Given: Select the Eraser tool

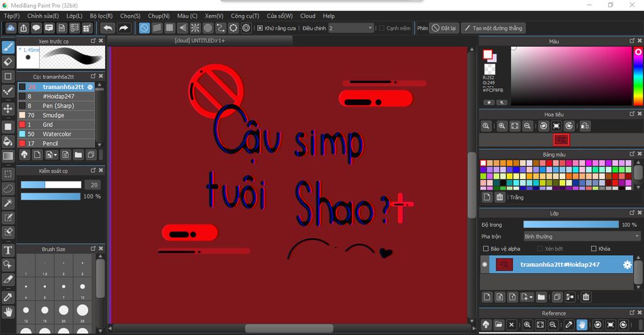Looking at the screenshot, I should [8, 62].
